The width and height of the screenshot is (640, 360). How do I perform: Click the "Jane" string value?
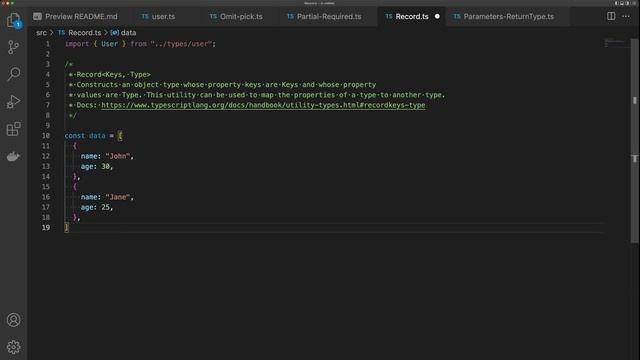118,197
